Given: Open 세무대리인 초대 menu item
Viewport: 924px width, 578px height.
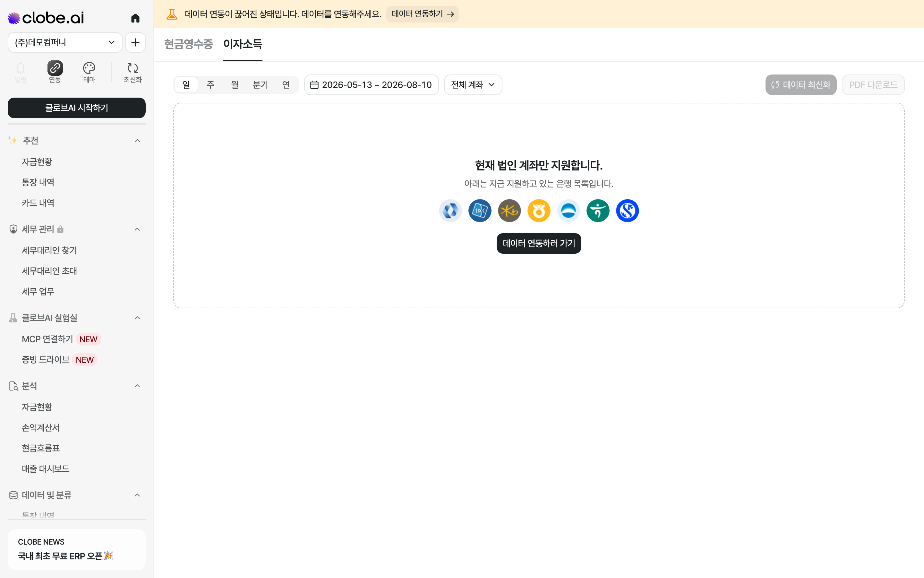Looking at the screenshot, I should tap(49, 271).
